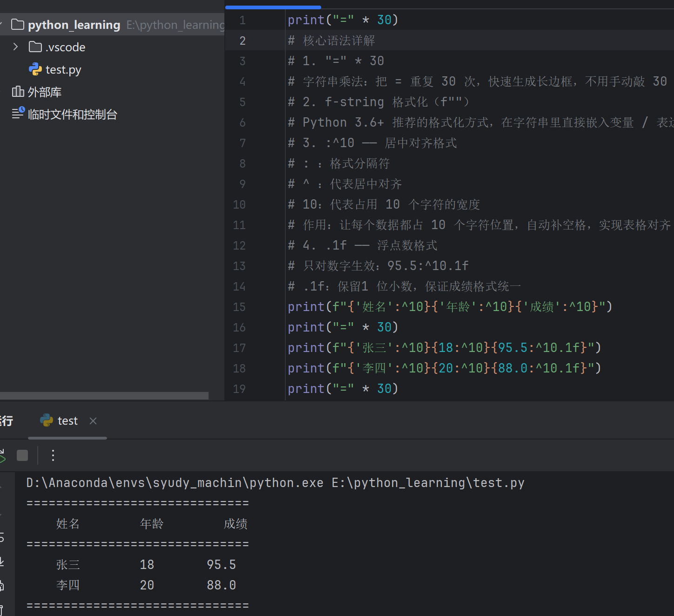Screen dimensions: 674x616
Task: Place cursor in print statement on line 1
Action: pyautogui.click(x=343, y=20)
